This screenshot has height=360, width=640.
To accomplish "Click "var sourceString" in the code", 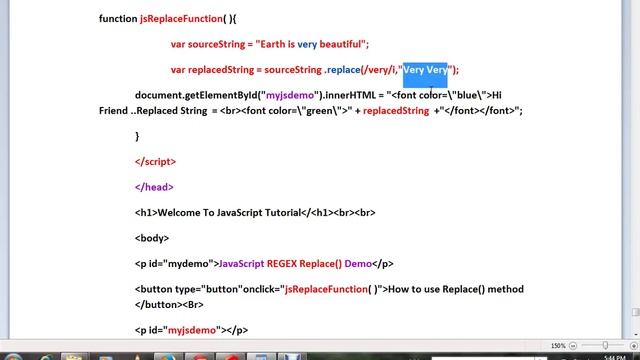I will [x=208, y=44].
